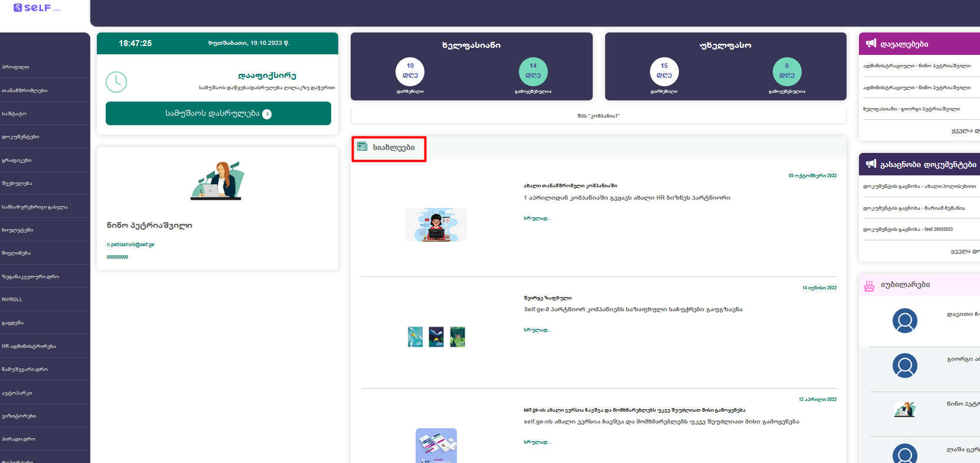The width and height of the screenshot is (980, 463).
Task: Open document notice მარიამ მემანია
Action: tap(914, 208)
